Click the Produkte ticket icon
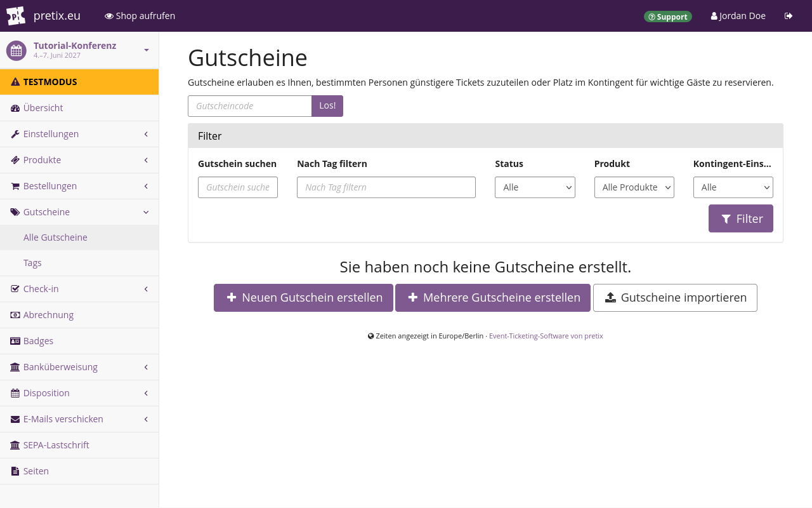The width and height of the screenshot is (812, 508). click(x=15, y=160)
